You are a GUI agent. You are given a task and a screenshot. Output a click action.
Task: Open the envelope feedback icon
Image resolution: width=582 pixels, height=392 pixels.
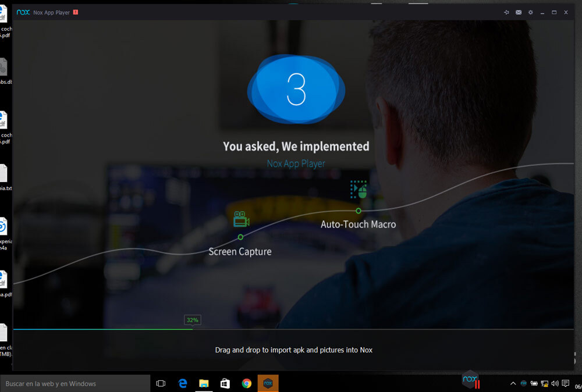[519, 12]
